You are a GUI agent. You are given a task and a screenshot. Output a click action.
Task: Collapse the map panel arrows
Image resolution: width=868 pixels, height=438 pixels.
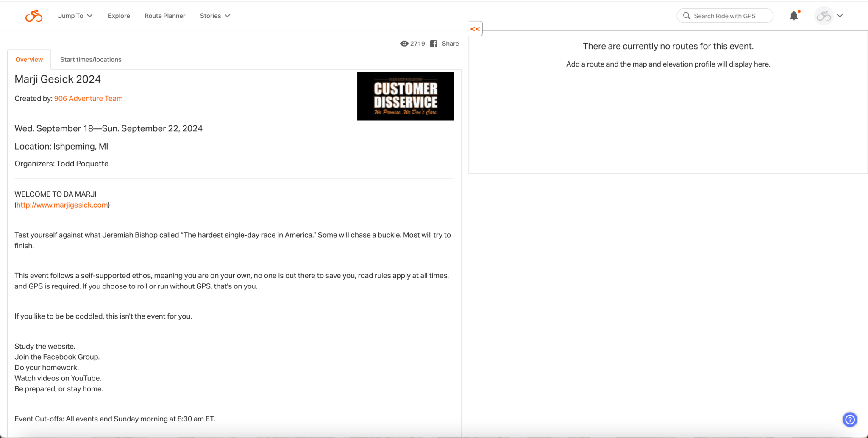point(475,29)
